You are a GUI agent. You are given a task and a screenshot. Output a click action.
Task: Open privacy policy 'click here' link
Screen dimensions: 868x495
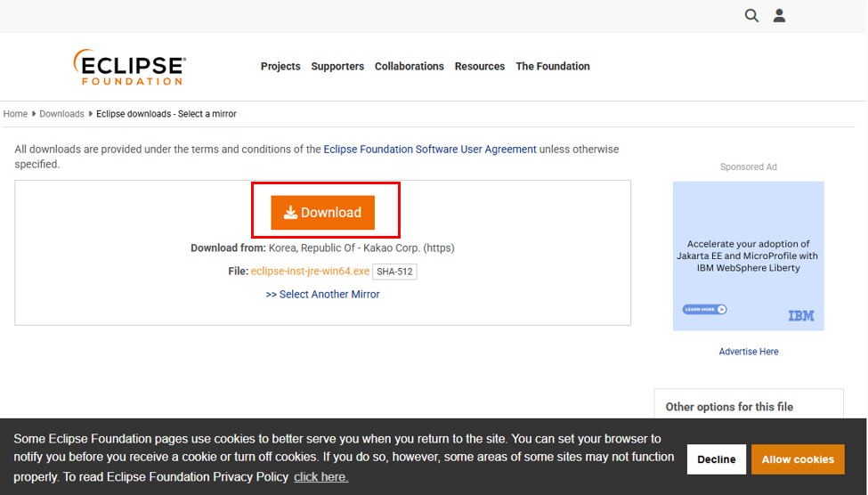321,476
